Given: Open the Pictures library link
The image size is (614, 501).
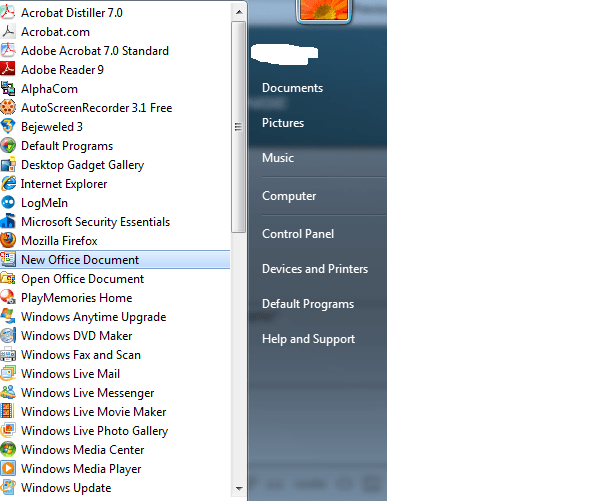Looking at the screenshot, I should [283, 123].
